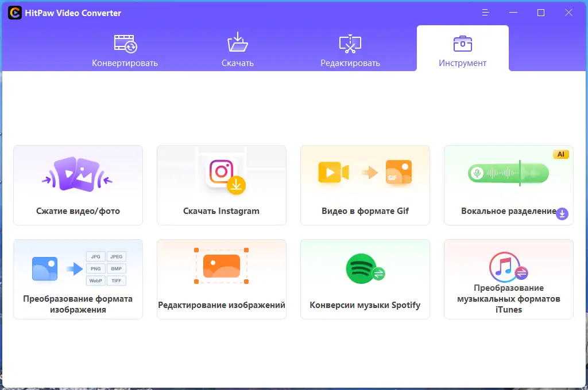The height and width of the screenshot is (390, 588).
Task: Click the download badge on Вокальное разделение
Action: coord(561,214)
